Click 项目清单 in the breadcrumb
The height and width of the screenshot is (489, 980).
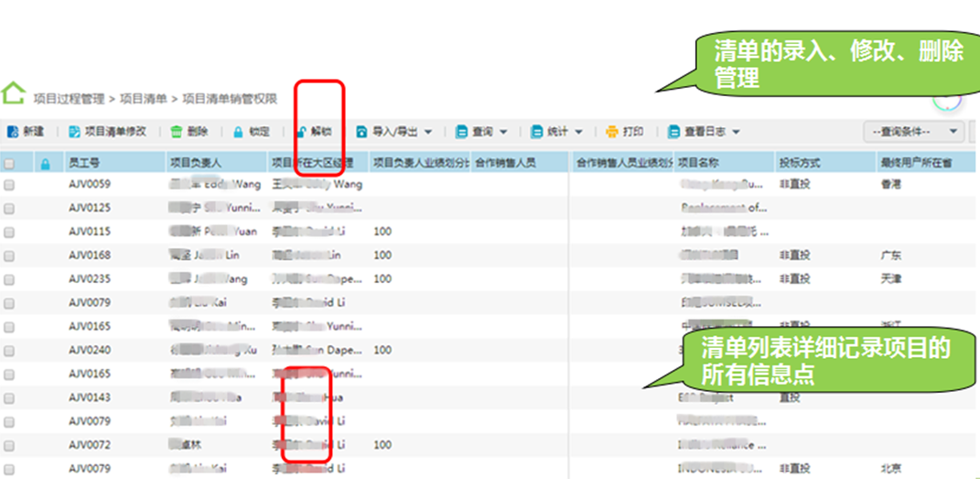[x=145, y=98]
